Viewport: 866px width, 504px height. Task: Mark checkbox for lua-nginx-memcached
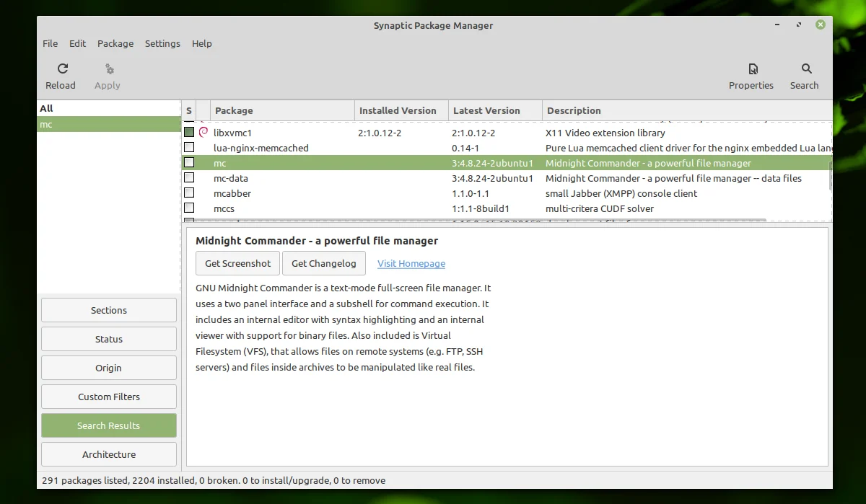[x=189, y=148]
